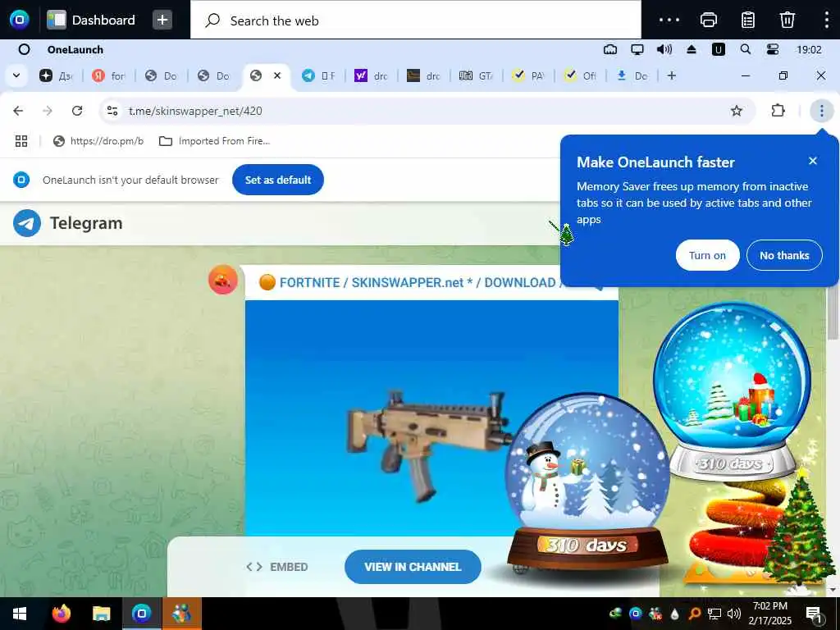This screenshot has width=840, height=630.
Task: Click the OneLaunch logo in the top bar
Action: coord(20,20)
